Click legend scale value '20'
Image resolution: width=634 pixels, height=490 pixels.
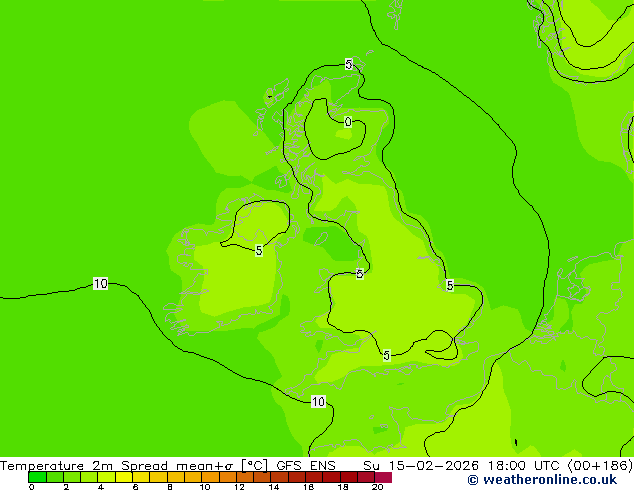coord(377,487)
